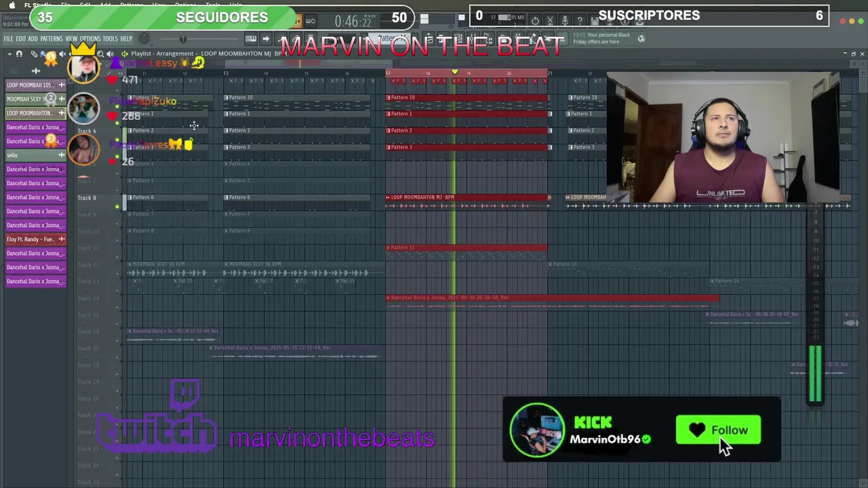Toggle the mute dot for Track 10
This screenshot has height=488, width=868.
point(117,240)
